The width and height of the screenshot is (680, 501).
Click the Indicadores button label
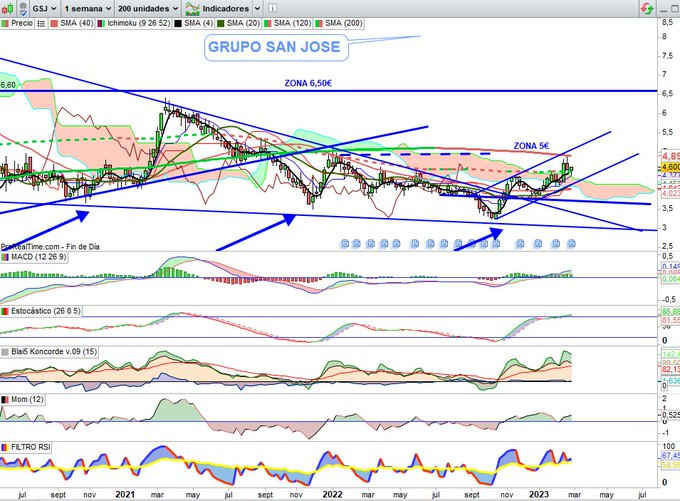click(226, 8)
